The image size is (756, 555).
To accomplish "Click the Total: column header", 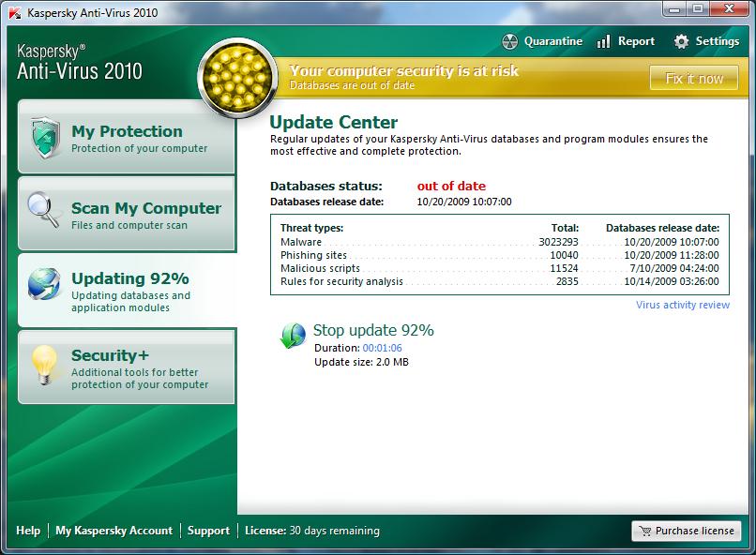I will click(565, 228).
